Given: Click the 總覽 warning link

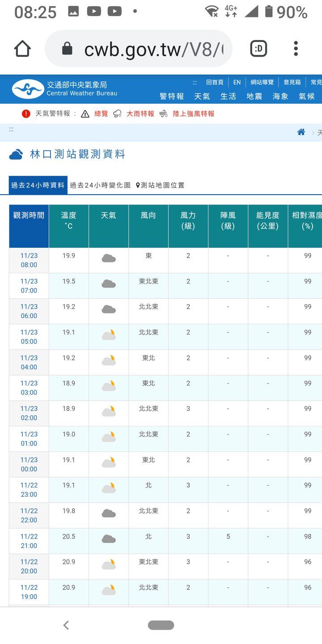Looking at the screenshot, I should (101, 114).
